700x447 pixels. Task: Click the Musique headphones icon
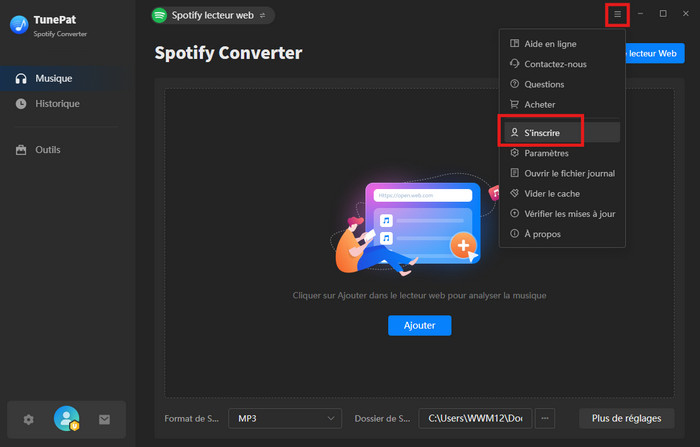pos(21,79)
